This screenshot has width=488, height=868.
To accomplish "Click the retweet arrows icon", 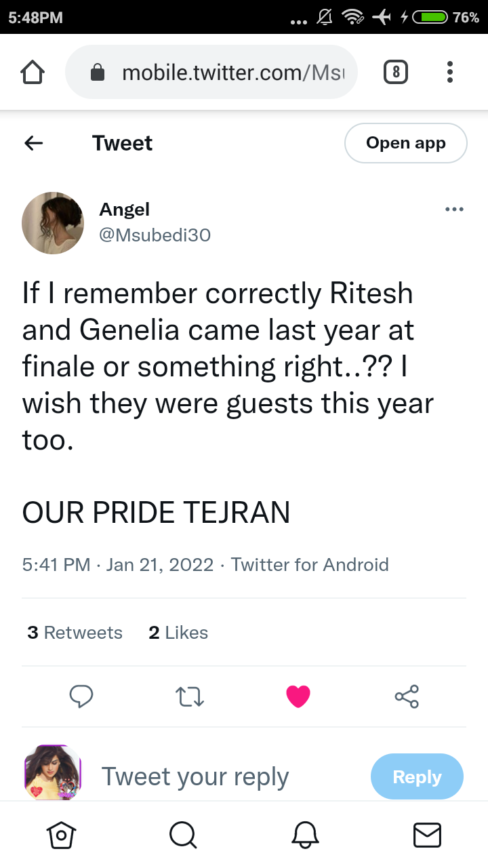I will (x=190, y=696).
